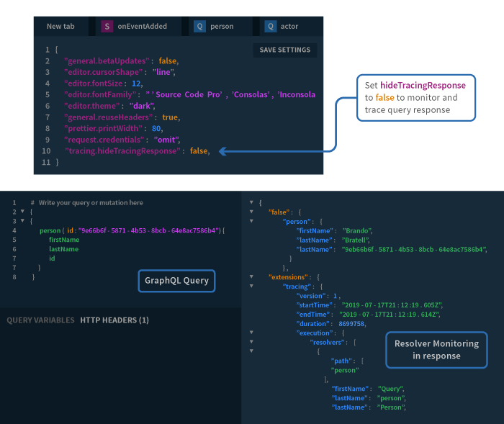The width and height of the screenshot is (504, 424).
Task: Click the SAVE SETTINGS button
Action: (285, 50)
